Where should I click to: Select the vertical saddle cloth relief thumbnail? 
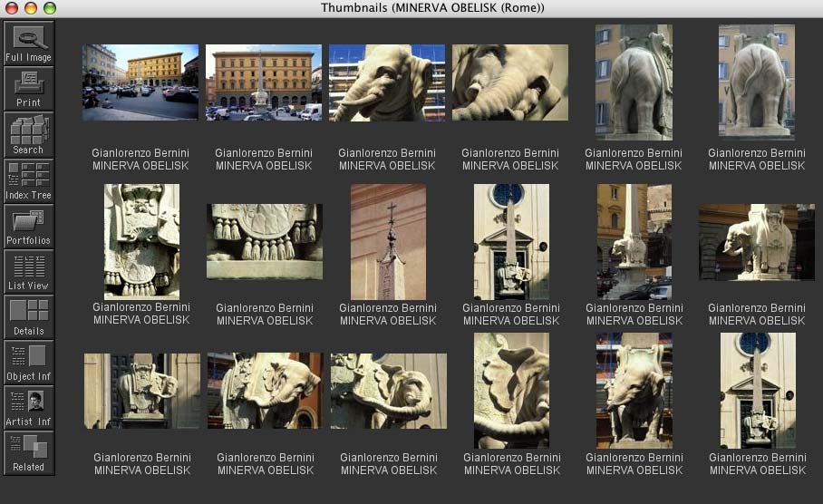pyautogui.click(x=141, y=241)
